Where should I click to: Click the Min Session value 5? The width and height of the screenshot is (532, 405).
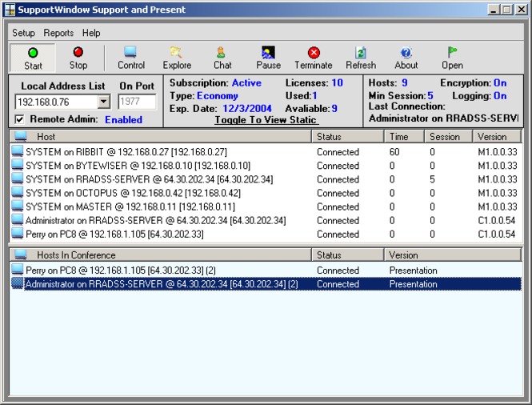(430, 96)
